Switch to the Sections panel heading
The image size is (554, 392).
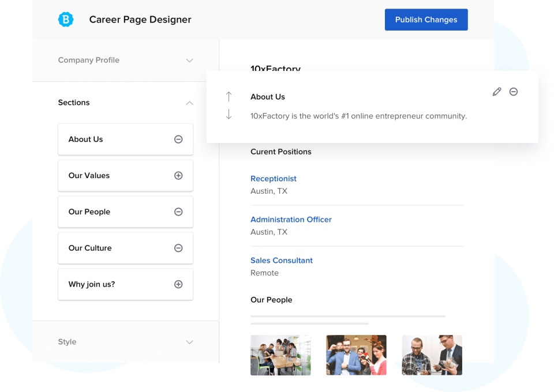pyautogui.click(x=74, y=103)
